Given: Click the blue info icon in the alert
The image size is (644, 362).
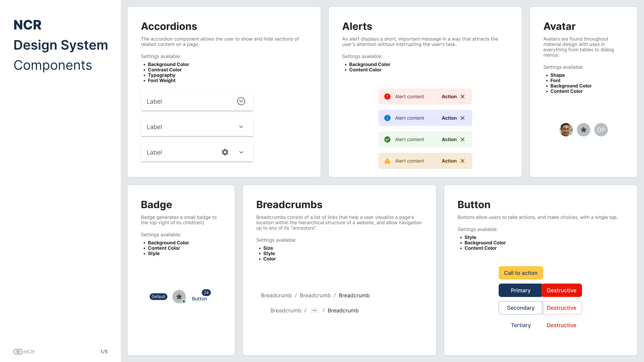Looking at the screenshot, I should click(x=387, y=118).
